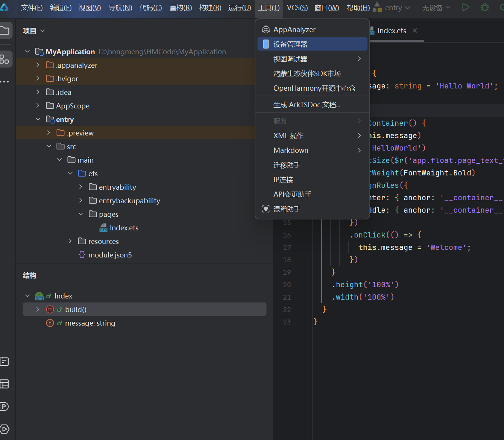Click the DevEco Studio logo icon

coord(4,7)
